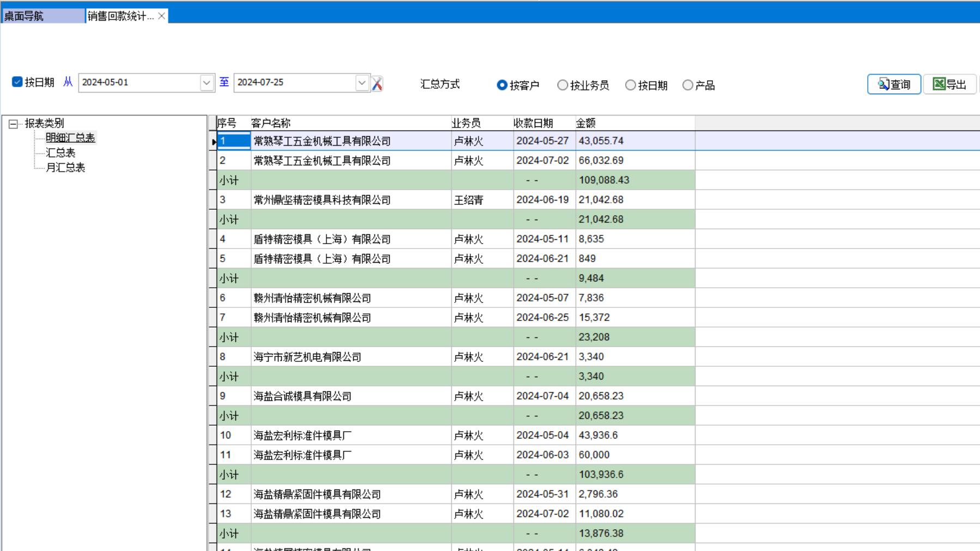Select the 按客户 radio option
The height and width of the screenshot is (551, 980).
tap(502, 86)
